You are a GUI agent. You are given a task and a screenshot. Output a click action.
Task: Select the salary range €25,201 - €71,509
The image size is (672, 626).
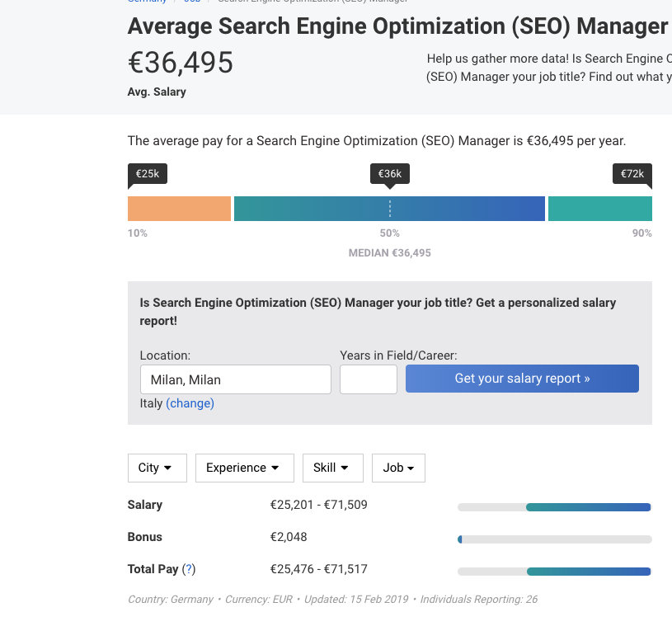coord(318,505)
